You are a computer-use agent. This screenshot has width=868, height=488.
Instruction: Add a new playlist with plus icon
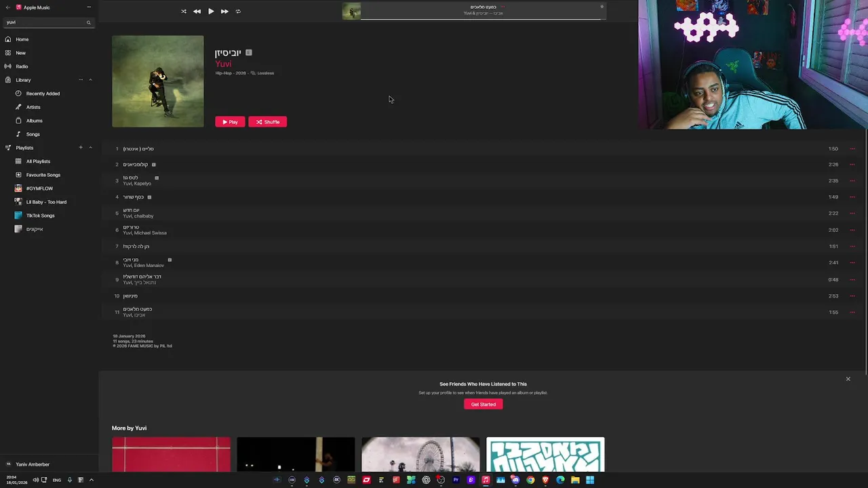pyautogui.click(x=81, y=148)
